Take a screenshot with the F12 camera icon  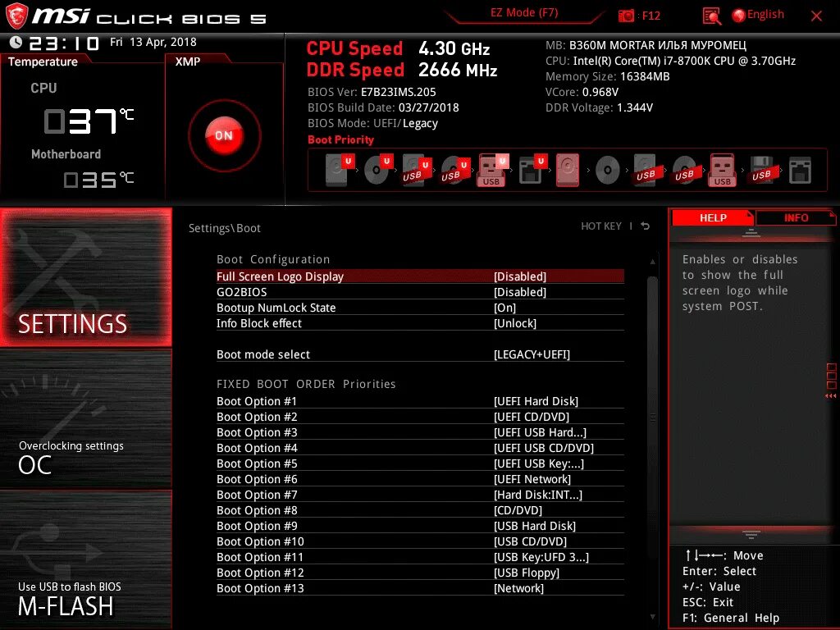(626, 16)
